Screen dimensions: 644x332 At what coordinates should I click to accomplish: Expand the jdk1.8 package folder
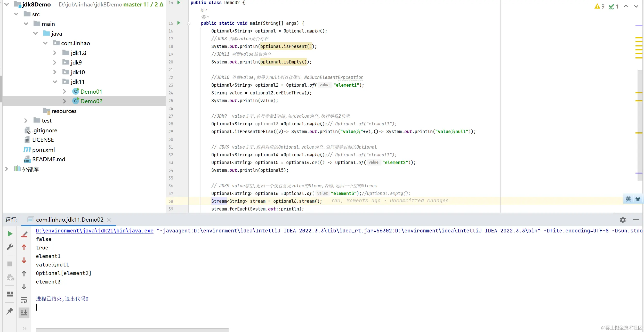pyautogui.click(x=55, y=53)
